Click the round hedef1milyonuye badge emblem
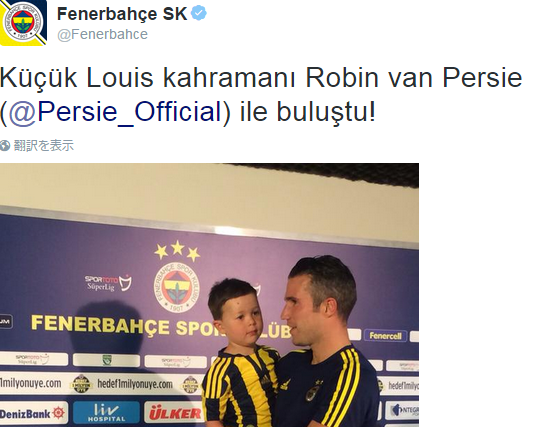 coord(81,384)
